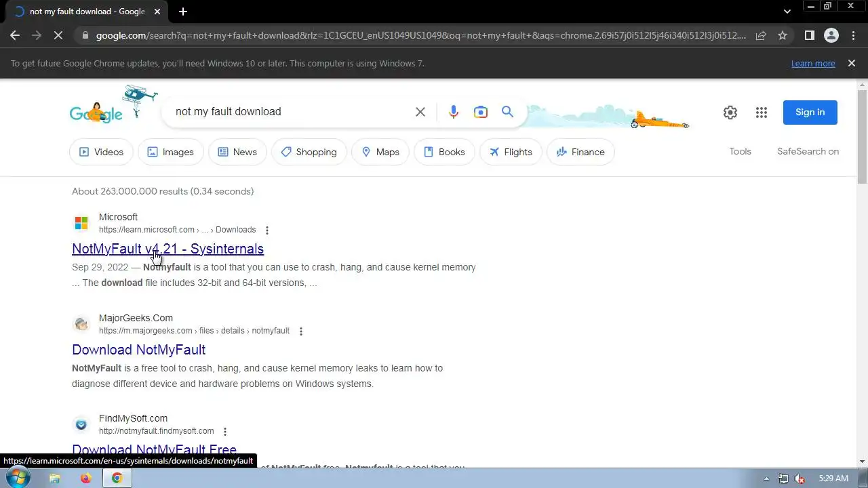Bookmark this page with star icon
The width and height of the screenshot is (868, 488).
pyautogui.click(x=783, y=35)
